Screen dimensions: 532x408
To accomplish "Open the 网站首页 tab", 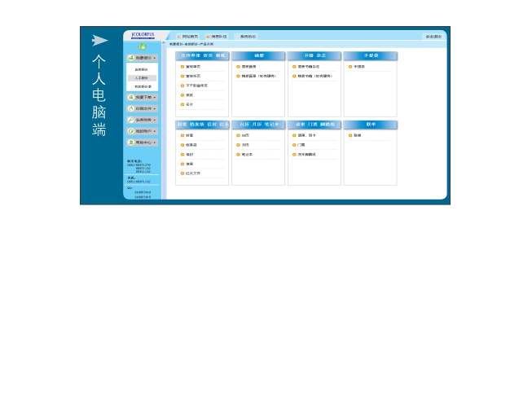I will click(187, 37).
